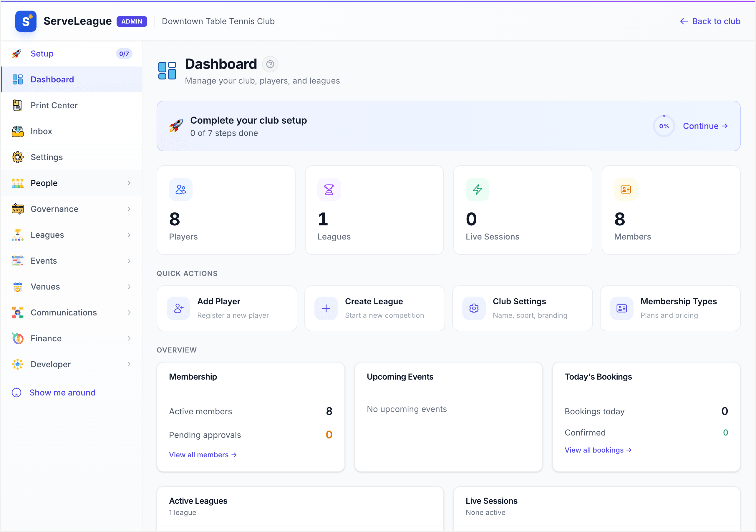
Task: Click the Settings gear icon in sidebar
Action: 17,157
